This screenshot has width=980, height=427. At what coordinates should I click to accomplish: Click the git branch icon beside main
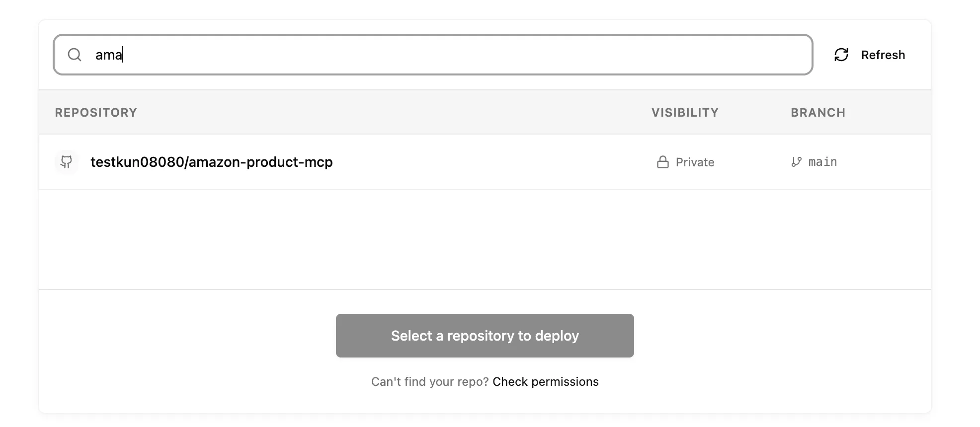[796, 162]
